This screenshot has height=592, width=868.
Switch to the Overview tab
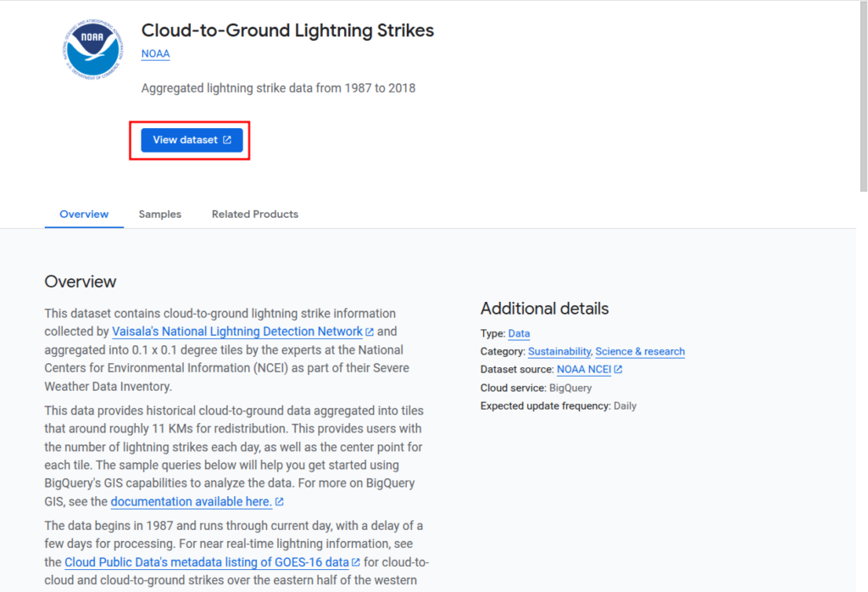pos(84,215)
